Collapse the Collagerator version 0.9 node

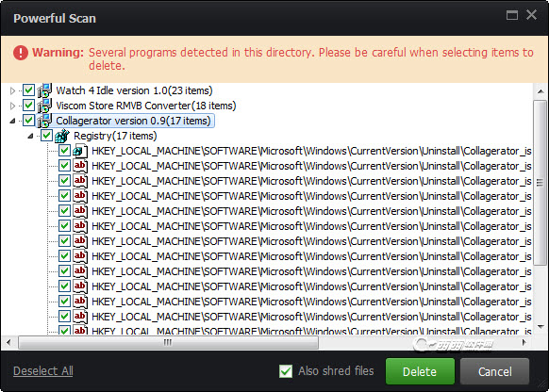coord(12,121)
